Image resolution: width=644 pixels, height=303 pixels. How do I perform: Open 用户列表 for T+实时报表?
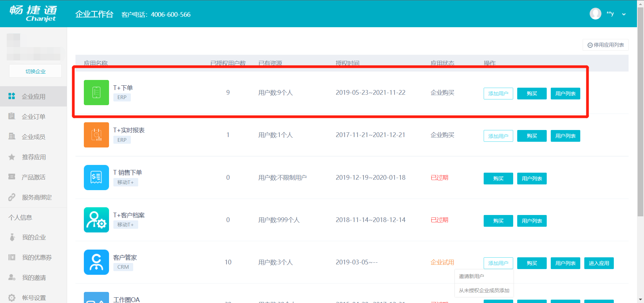pyautogui.click(x=565, y=136)
